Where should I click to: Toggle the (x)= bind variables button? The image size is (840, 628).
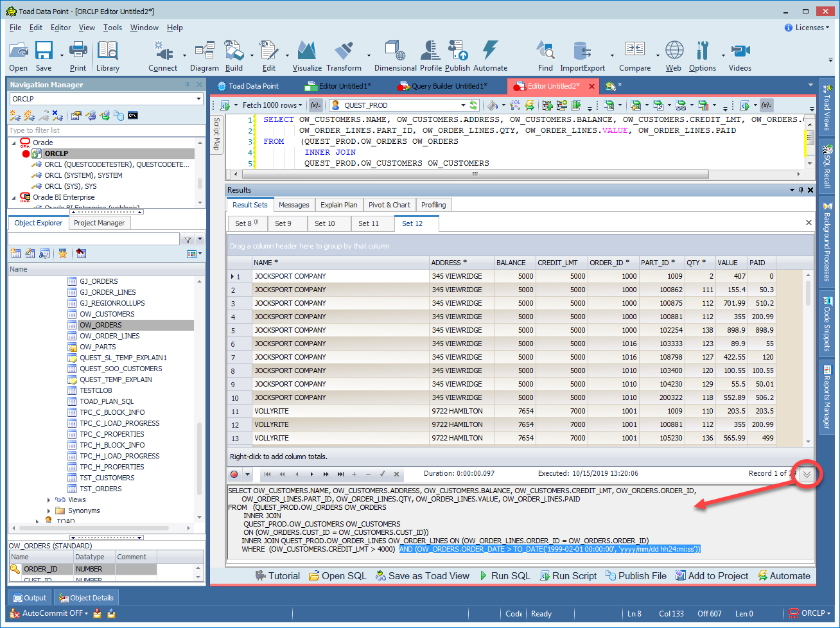pyautogui.click(x=315, y=105)
